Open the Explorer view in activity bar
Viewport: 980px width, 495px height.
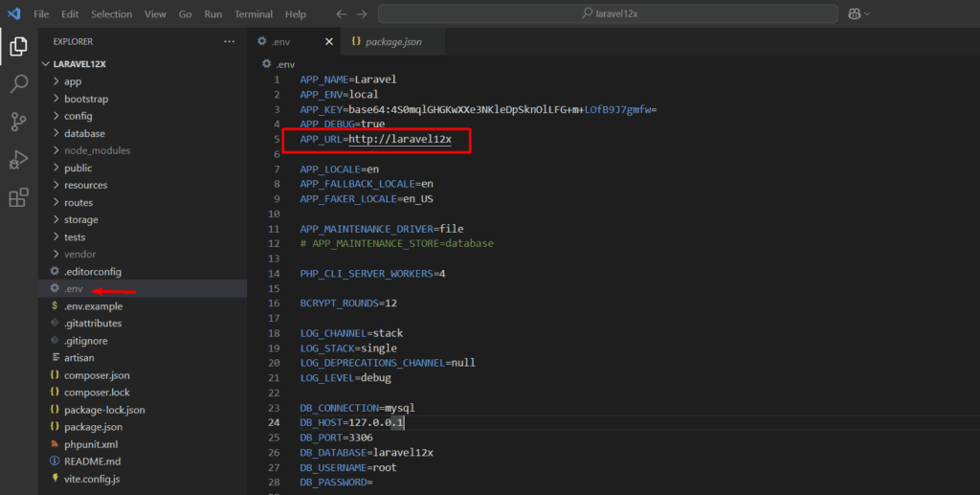(18, 46)
